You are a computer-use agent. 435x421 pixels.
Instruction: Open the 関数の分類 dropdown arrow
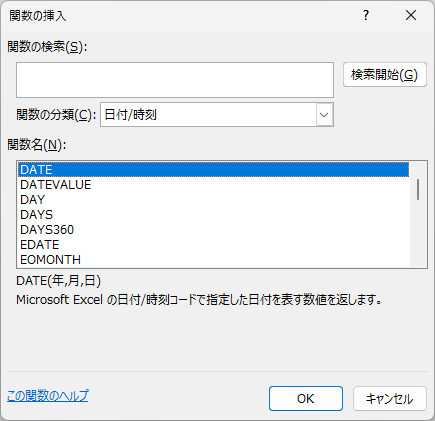pyautogui.click(x=324, y=115)
